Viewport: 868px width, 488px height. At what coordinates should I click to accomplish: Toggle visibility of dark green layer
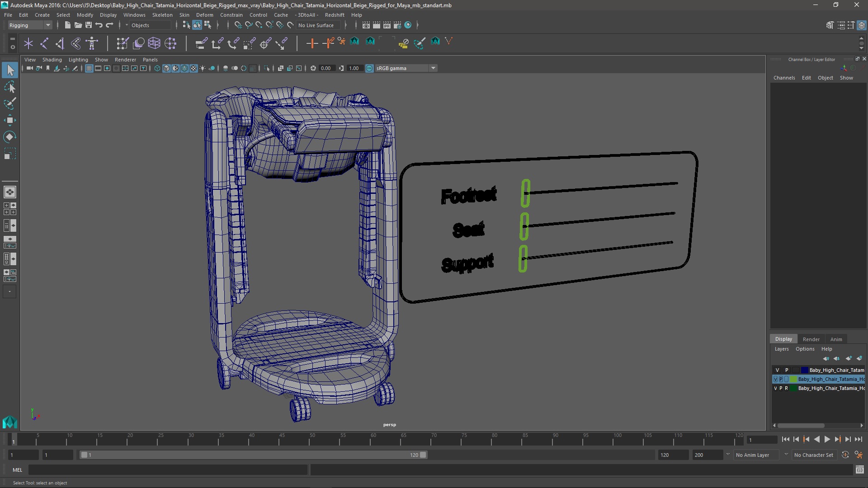pyautogui.click(x=775, y=388)
